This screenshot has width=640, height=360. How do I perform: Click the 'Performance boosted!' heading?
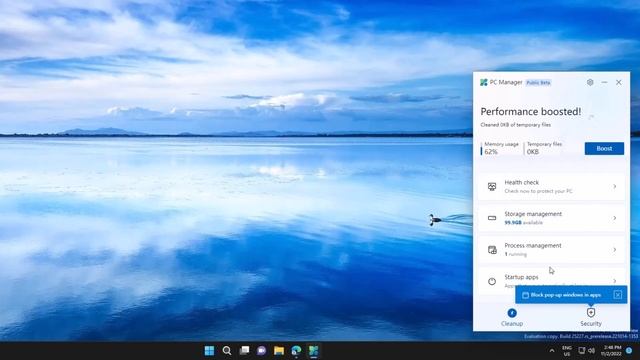coord(531,111)
